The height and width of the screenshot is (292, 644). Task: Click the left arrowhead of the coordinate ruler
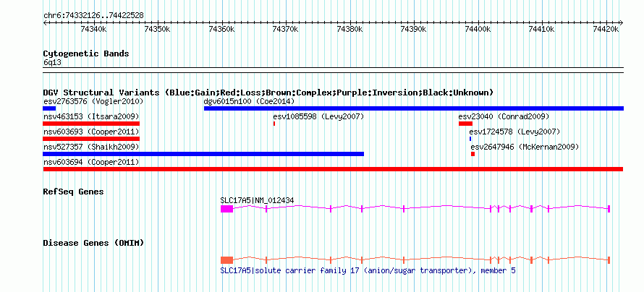click(x=45, y=22)
